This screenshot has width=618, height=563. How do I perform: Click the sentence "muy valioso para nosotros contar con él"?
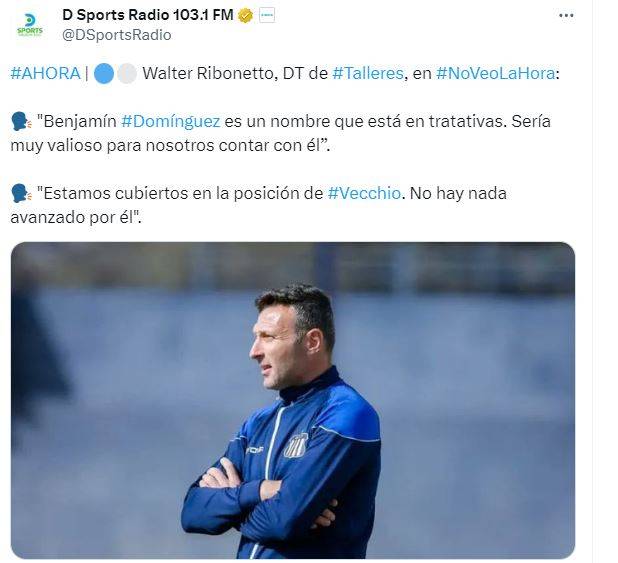coord(168,145)
